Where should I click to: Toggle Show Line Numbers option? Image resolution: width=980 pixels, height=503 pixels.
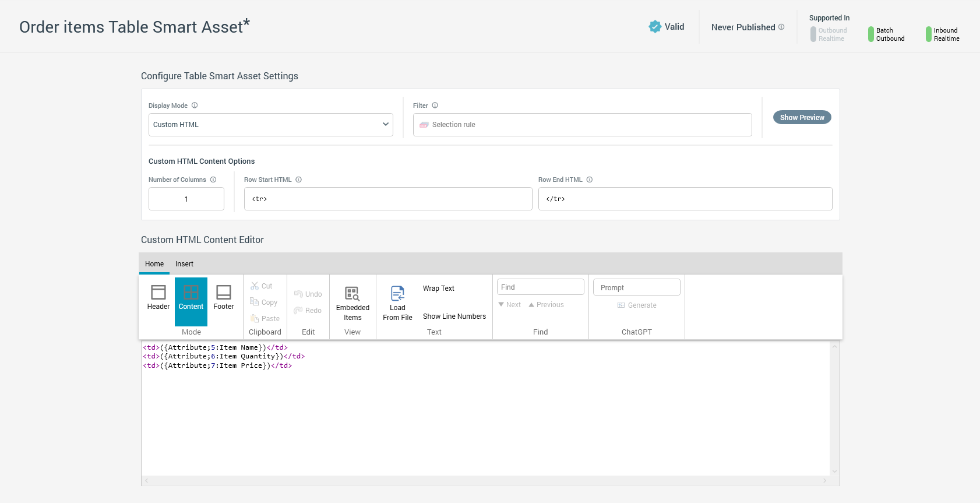pyautogui.click(x=454, y=316)
